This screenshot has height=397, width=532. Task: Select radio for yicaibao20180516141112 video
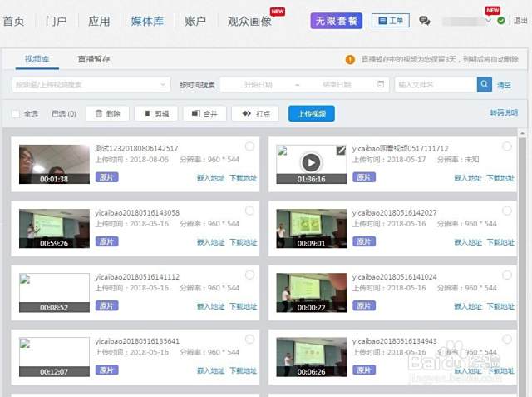(249, 275)
